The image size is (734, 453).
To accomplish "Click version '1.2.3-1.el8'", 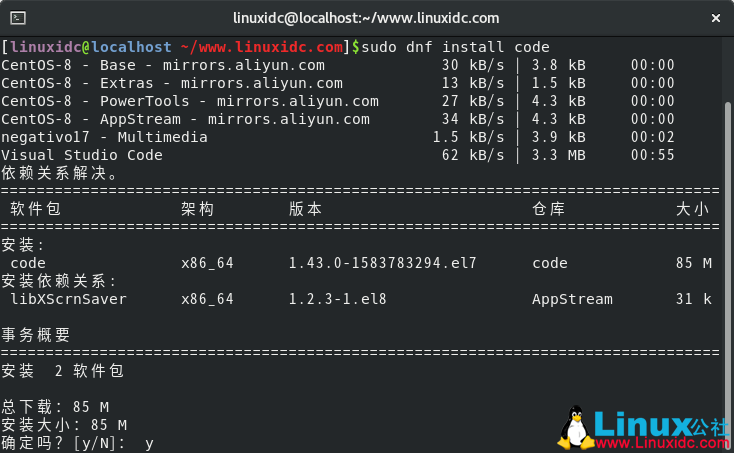I will point(338,299).
